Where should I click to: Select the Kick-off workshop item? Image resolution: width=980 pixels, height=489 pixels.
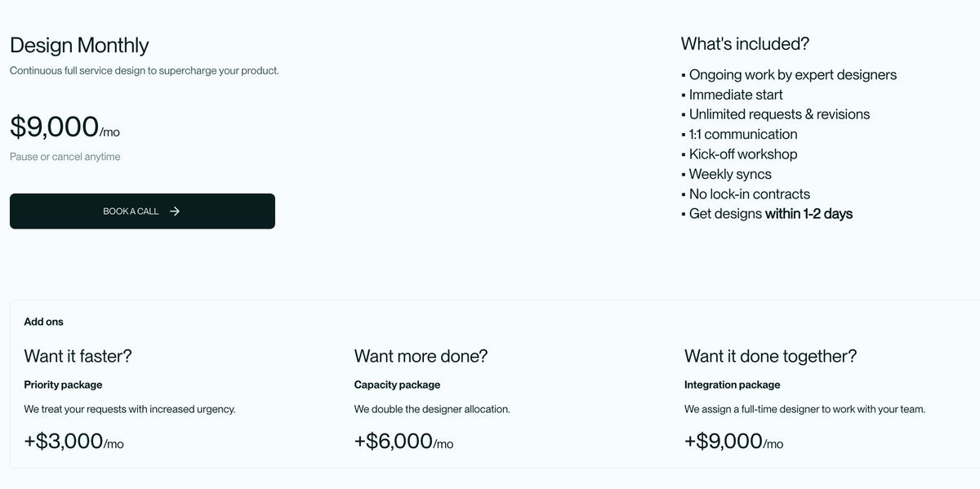[x=742, y=154]
